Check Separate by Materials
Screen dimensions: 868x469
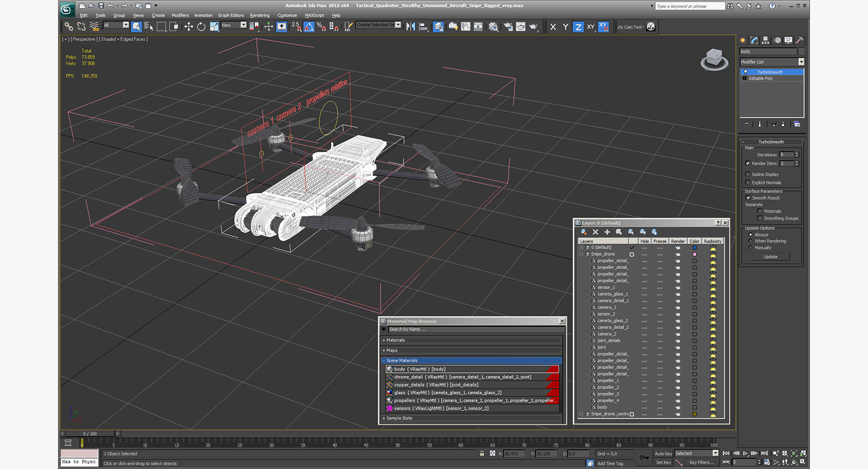coord(760,211)
